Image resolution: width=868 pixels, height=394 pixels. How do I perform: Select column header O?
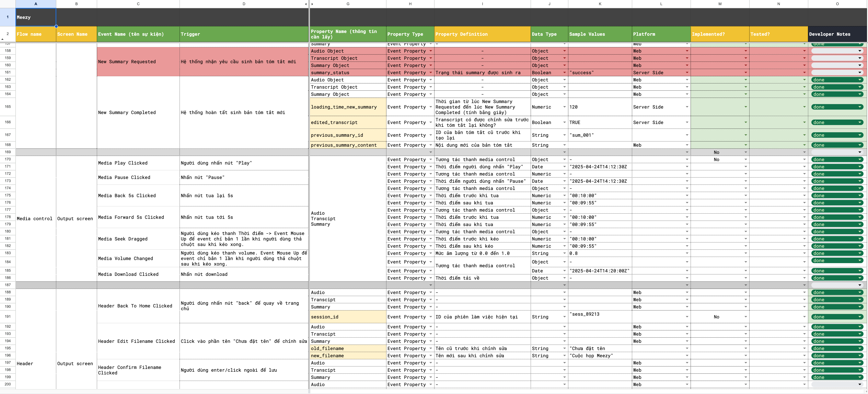coord(837,4)
